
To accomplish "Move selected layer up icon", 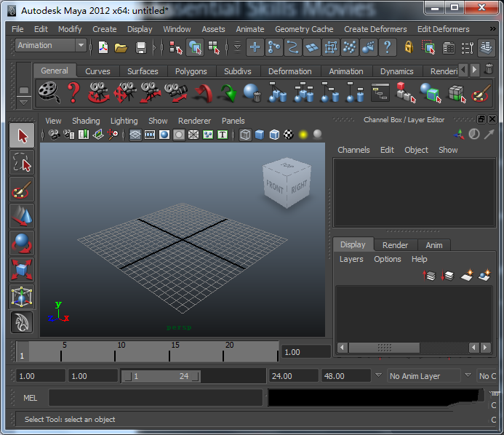I will click(x=429, y=275).
